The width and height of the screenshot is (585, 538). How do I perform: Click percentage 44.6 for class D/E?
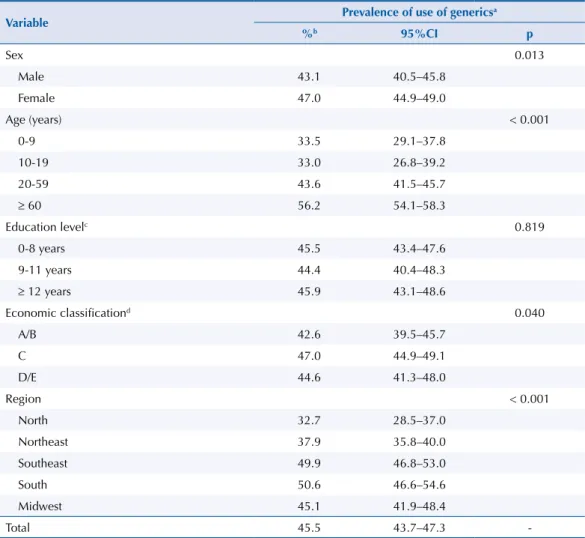point(309,378)
